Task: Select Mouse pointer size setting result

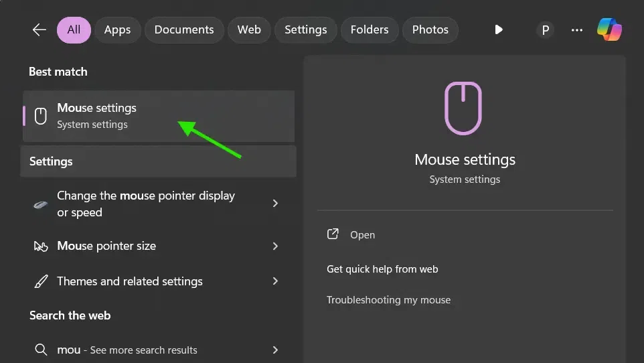Action: click(x=106, y=246)
